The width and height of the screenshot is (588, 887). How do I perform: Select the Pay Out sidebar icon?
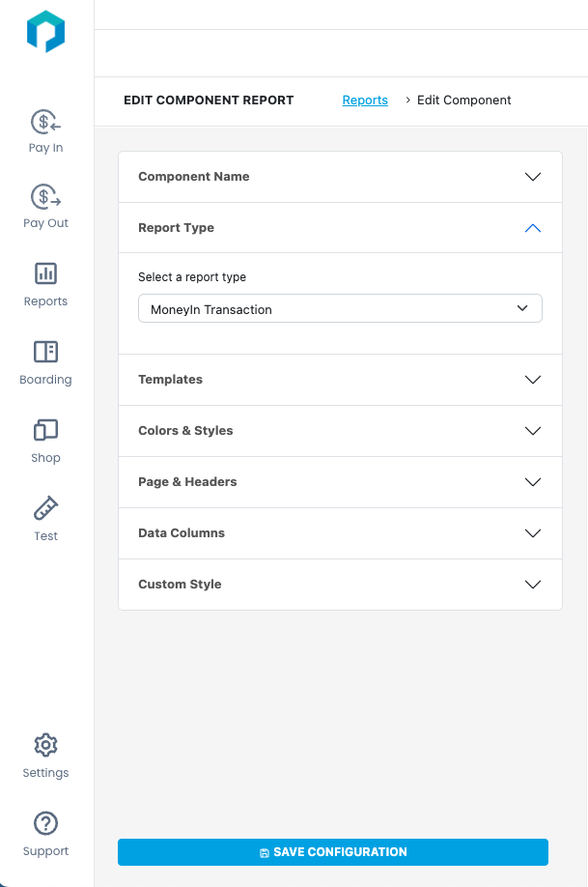45,206
